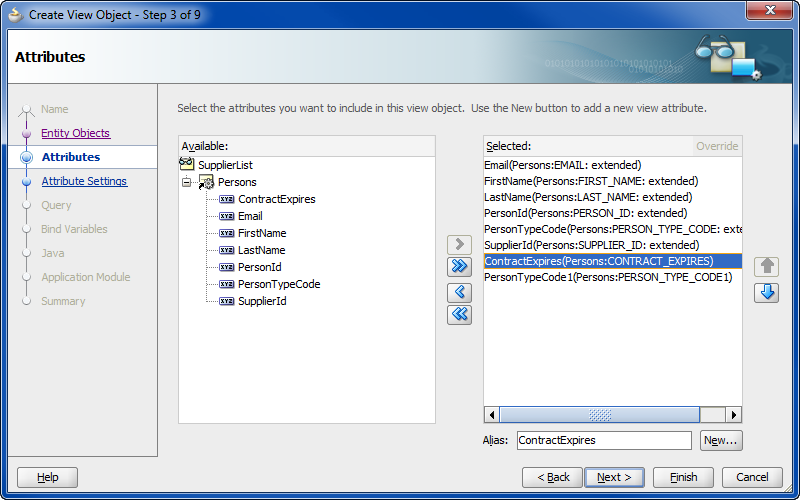Screen dimensions: 800x500
Task: Click the SupplierList view object icon
Action: click(x=187, y=164)
